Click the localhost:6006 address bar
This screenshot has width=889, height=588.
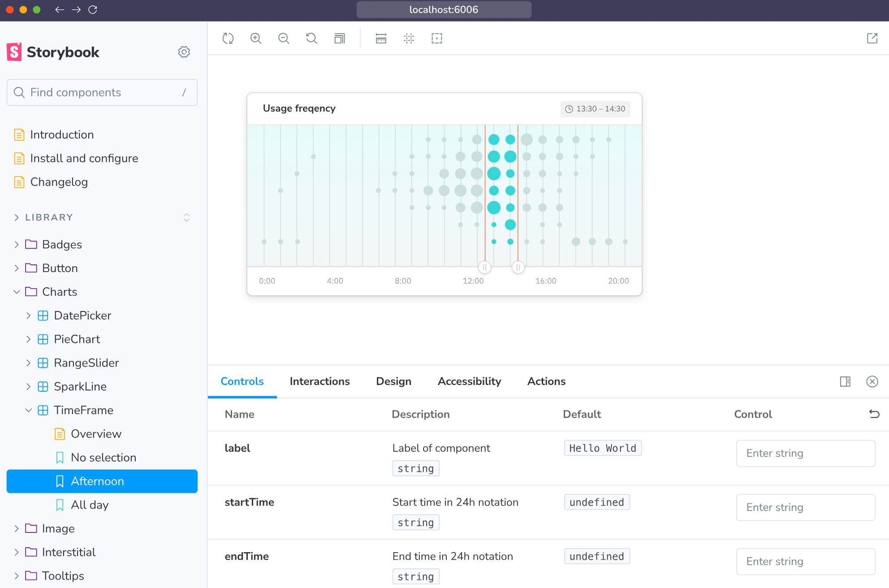[x=444, y=9]
